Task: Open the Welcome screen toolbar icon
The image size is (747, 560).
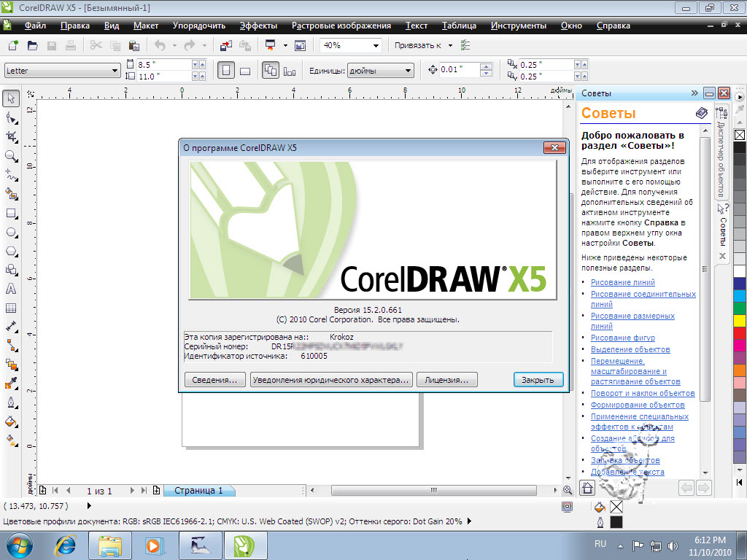Action: pos(300,45)
